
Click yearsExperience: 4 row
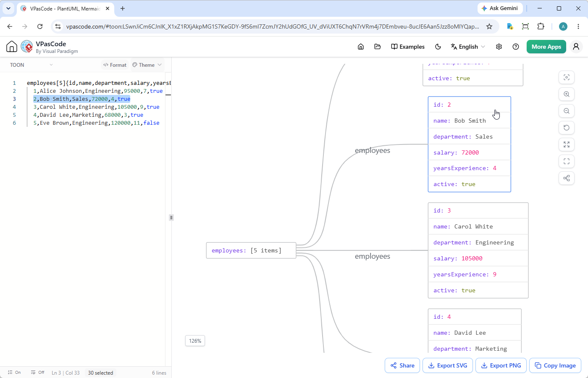click(469, 168)
